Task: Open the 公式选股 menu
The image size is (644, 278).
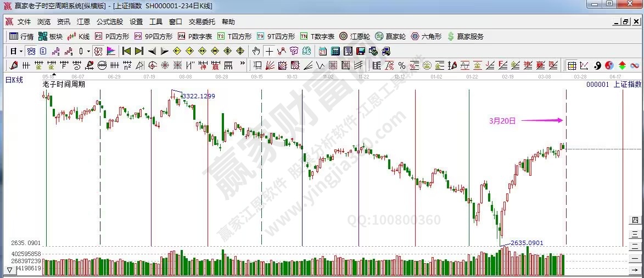Action: 110,22
